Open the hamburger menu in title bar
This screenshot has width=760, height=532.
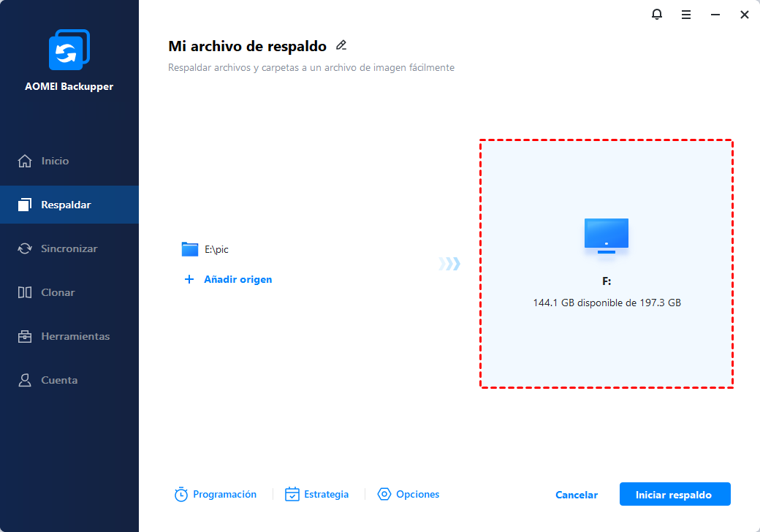coord(686,15)
